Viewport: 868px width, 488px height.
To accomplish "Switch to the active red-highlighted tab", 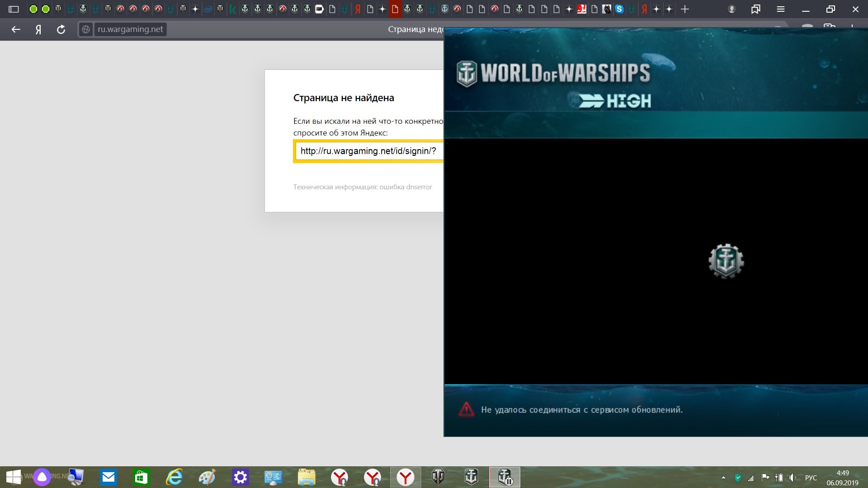I will [395, 9].
